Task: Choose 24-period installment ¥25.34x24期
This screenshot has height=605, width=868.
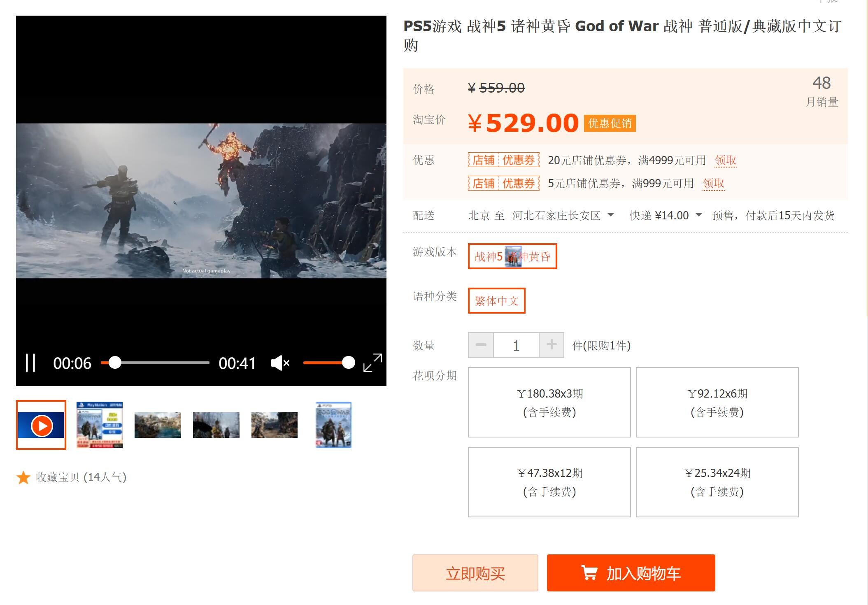Action: tap(717, 482)
